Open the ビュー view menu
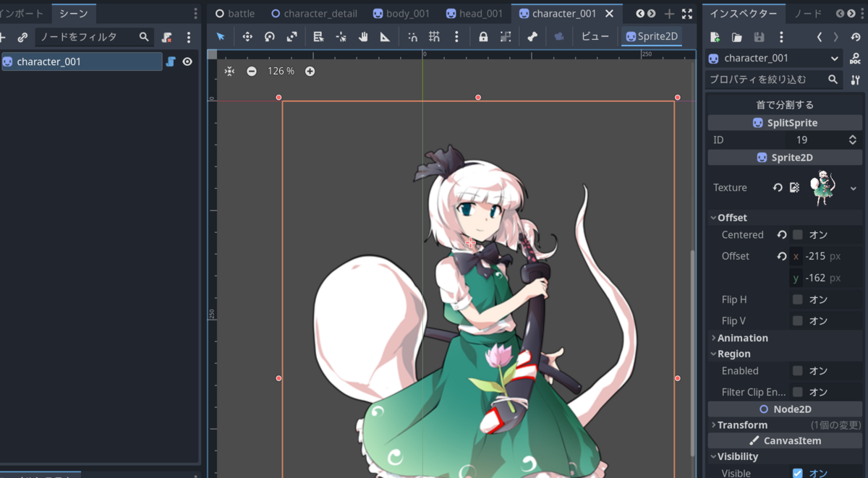The width and height of the screenshot is (868, 478). click(x=595, y=36)
